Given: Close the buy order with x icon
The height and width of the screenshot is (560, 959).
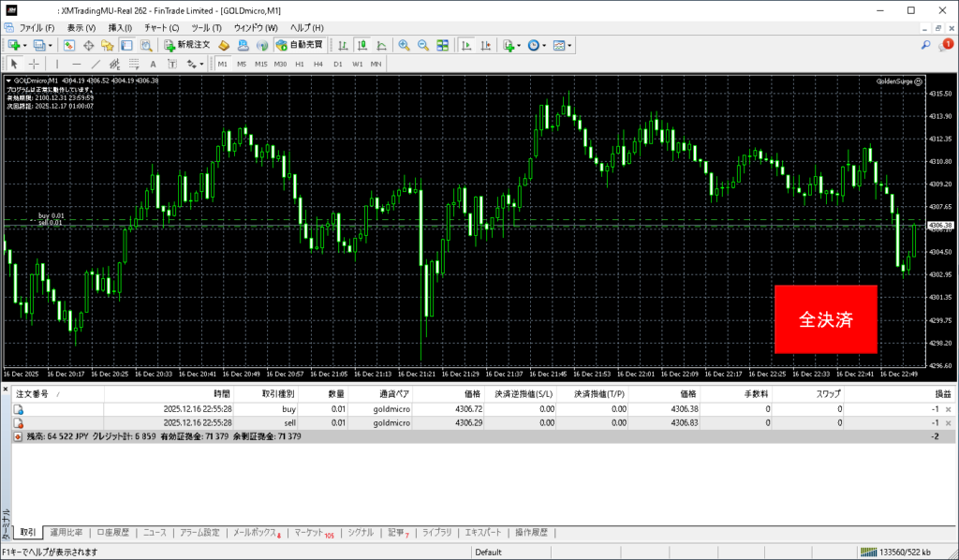Looking at the screenshot, I should (948, 410).
